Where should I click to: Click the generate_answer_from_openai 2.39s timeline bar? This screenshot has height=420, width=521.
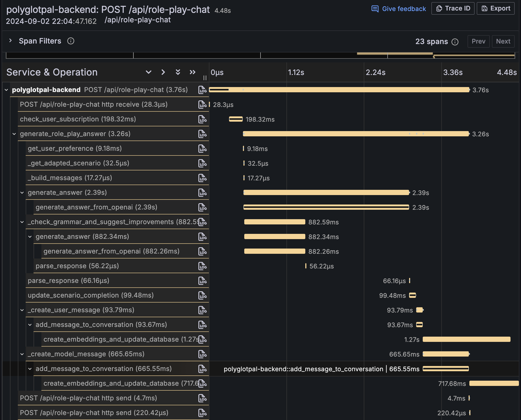pos(326,207)
